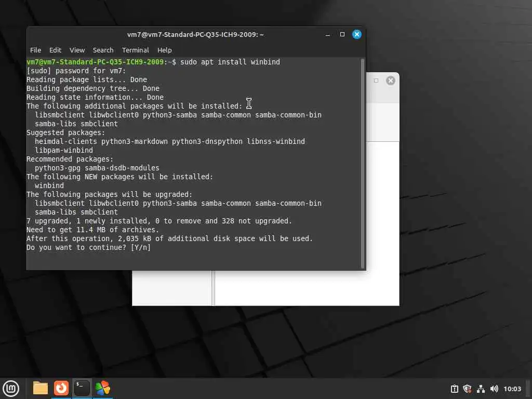Viewport: 532px width, 399px height.
Task: Maximize the background window behind terminal
Action: [x=376, y=81]
